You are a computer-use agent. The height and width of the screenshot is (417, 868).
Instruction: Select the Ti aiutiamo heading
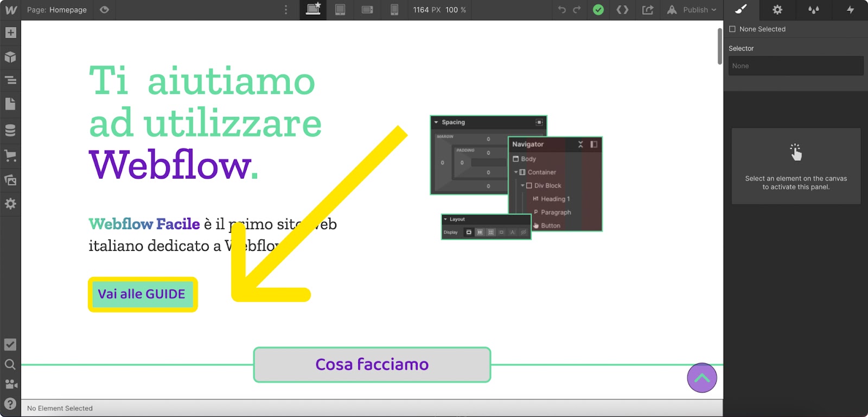206,122
